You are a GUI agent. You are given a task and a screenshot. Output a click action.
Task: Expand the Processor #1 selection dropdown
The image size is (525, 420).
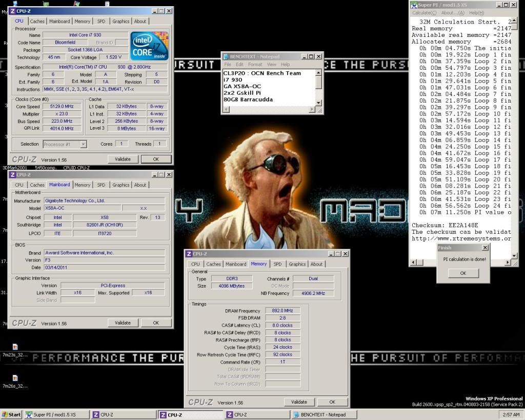[x=83, y=145]
